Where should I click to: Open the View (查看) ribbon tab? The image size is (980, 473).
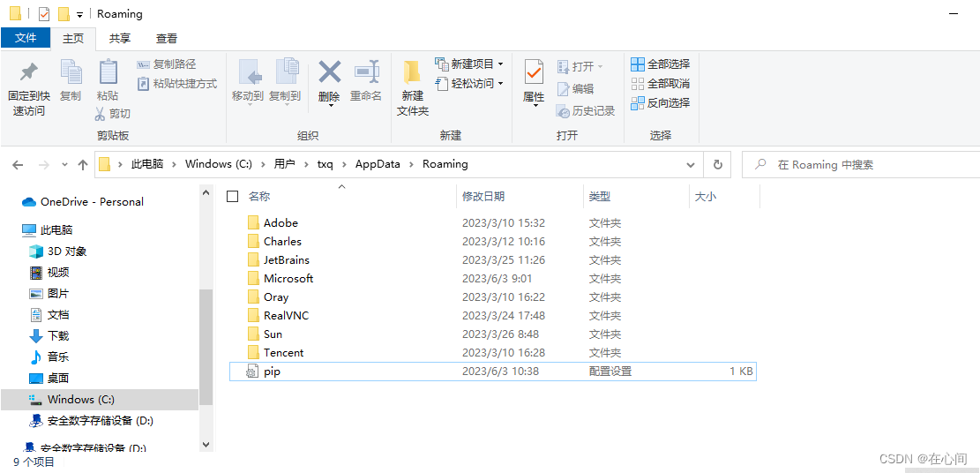(x=167, y=38)
